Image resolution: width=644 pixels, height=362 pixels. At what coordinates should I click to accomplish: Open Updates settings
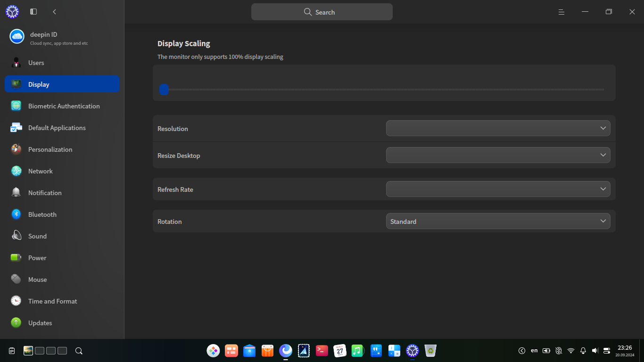pos(62,323)
